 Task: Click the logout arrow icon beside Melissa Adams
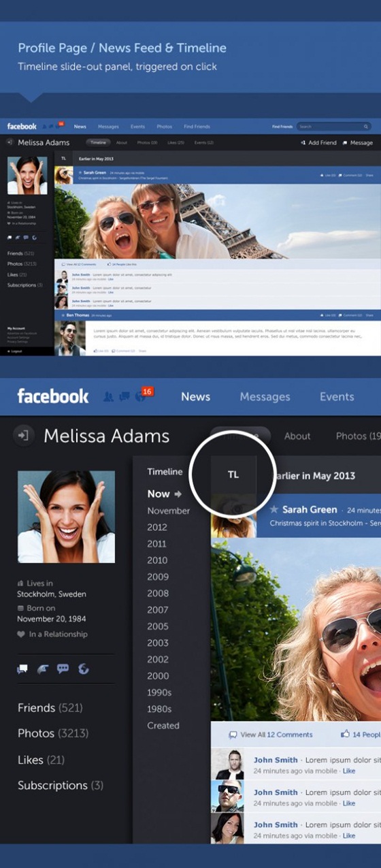pyautogui.click(x=24, y=436)
